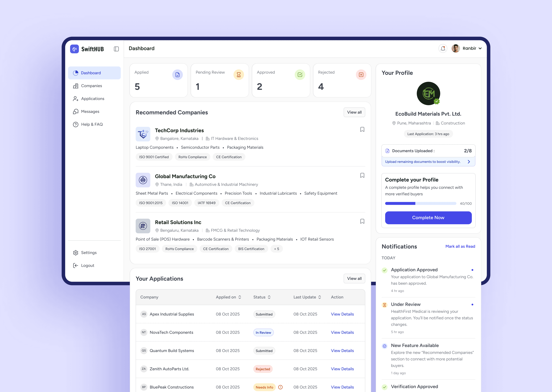This screenshot has height=392, width=552.
Task: Go to Messages in sidebar
Action: (x=90, y=111)
